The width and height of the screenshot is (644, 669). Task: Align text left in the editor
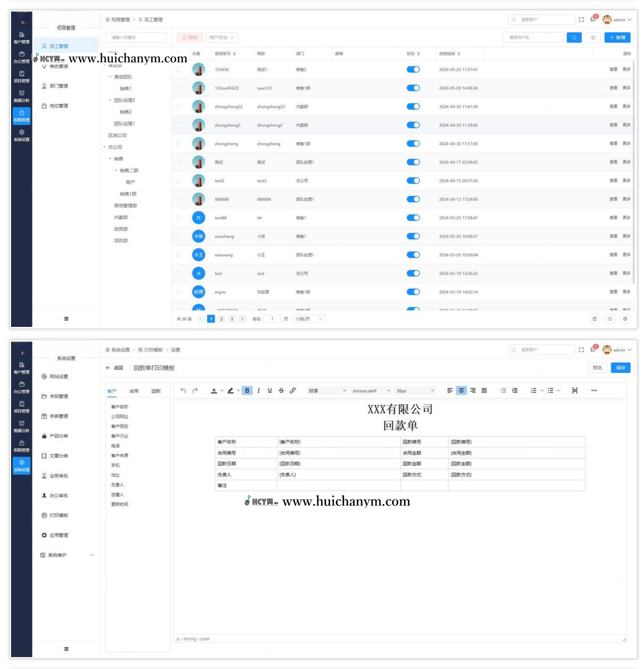pos(450,390)
